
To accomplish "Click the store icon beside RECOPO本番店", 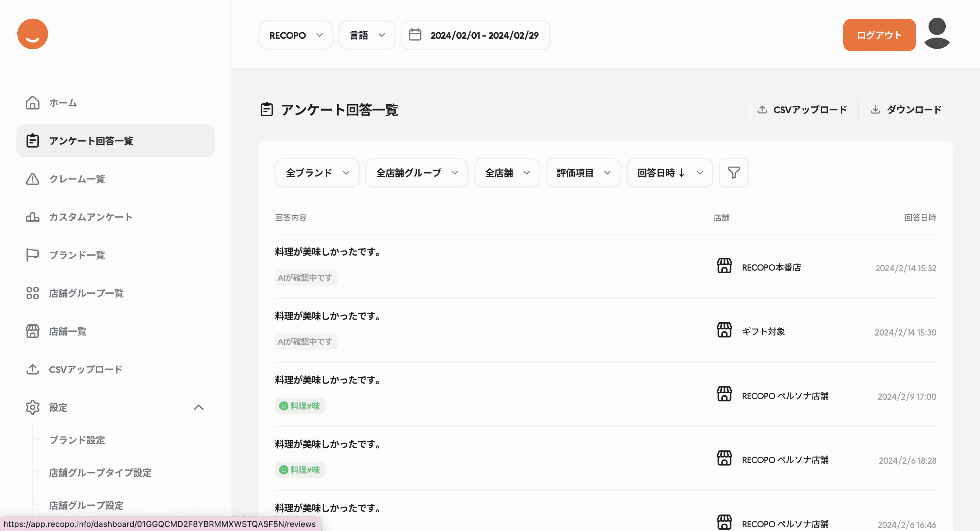I will coord(724,266).
